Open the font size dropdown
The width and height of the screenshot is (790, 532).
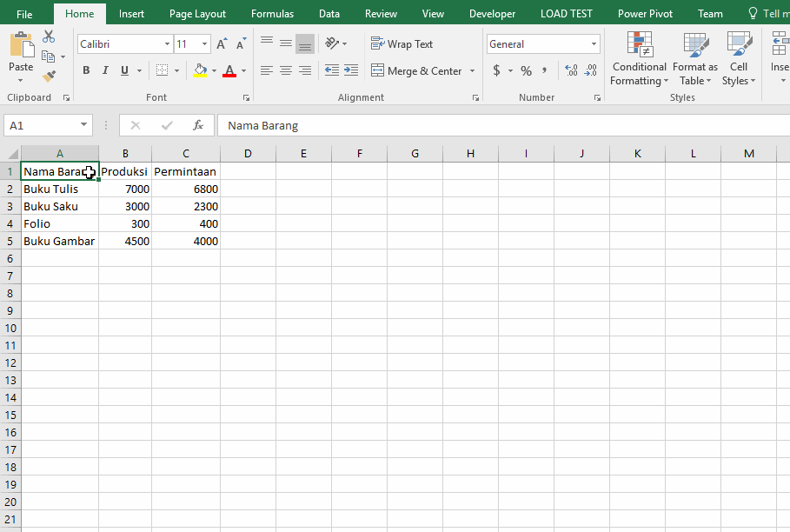204,44
